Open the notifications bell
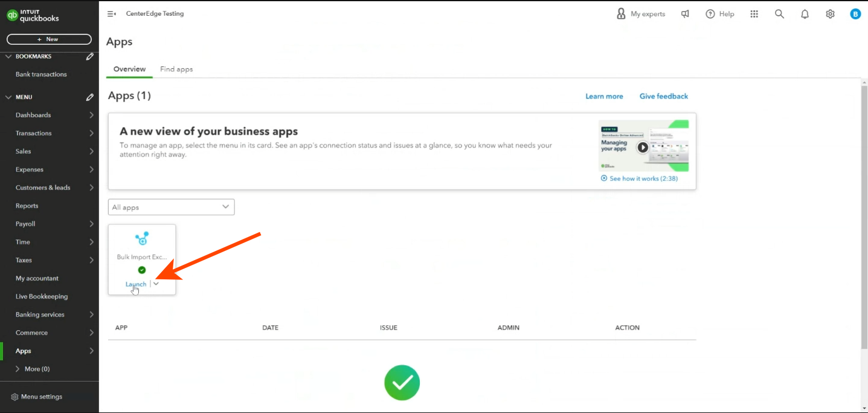 (x=805, y=14)
